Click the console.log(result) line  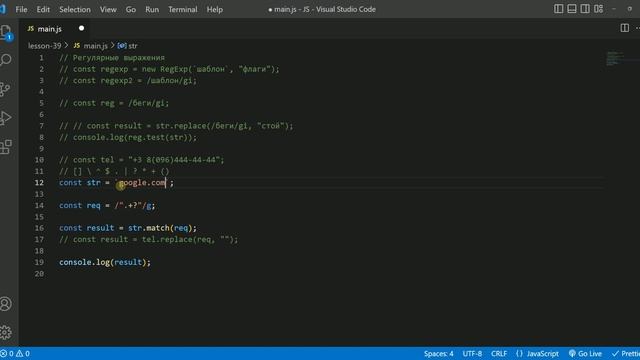105,262
